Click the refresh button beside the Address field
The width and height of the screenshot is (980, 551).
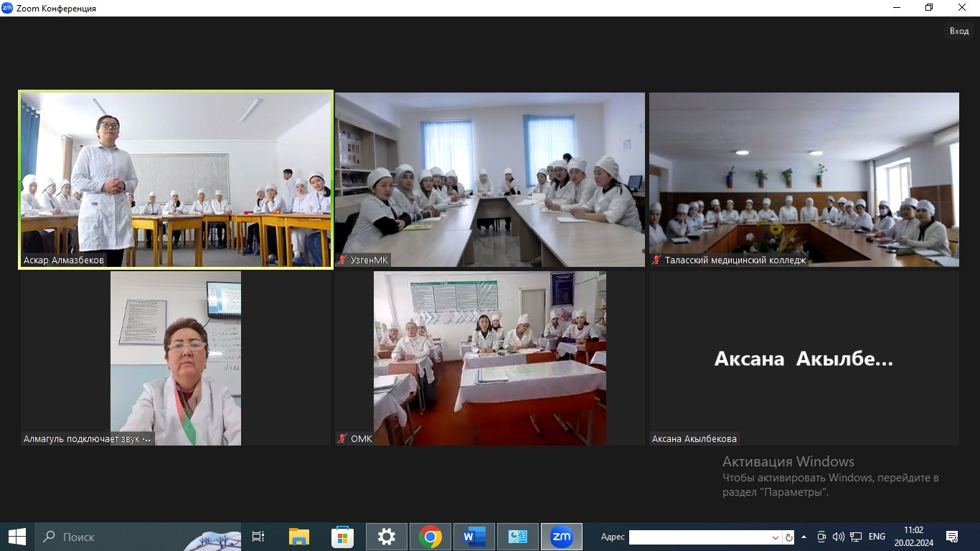coord(788,537)
